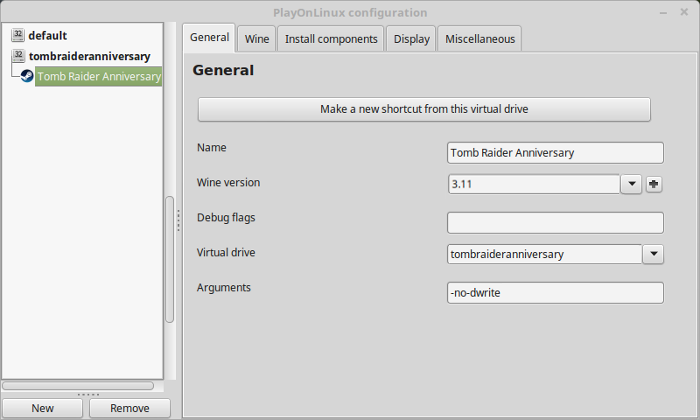The image size is (700, 420).
Task: Select the tombraideranniversary virtual drive
Action: click(x=89, y=56)
